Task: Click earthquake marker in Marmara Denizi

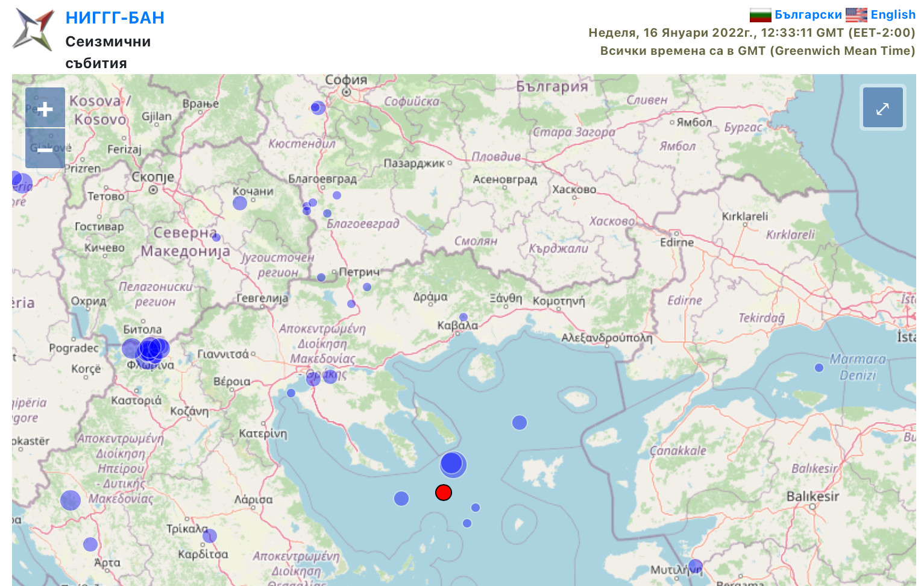Action: pos(819,368)
